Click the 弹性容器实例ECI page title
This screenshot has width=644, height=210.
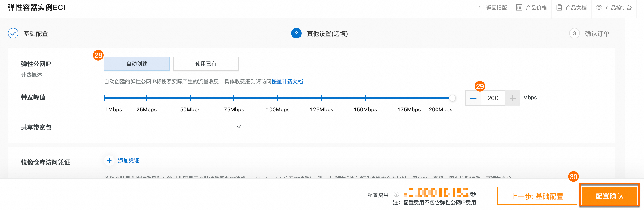click(x=37, y=7)
